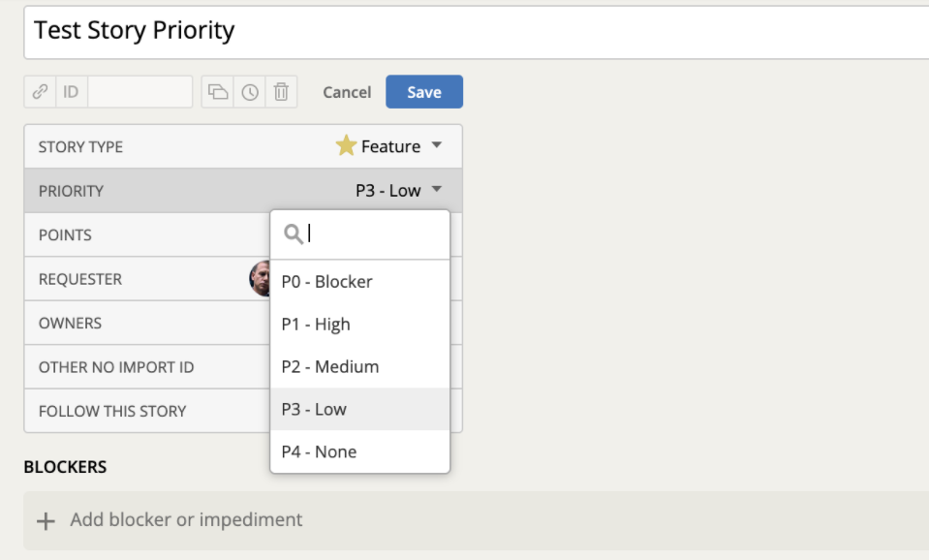Screen dimensions: 929x560
Task: Collapse the Priority dropdown arrow
Action: pos(437,189)
